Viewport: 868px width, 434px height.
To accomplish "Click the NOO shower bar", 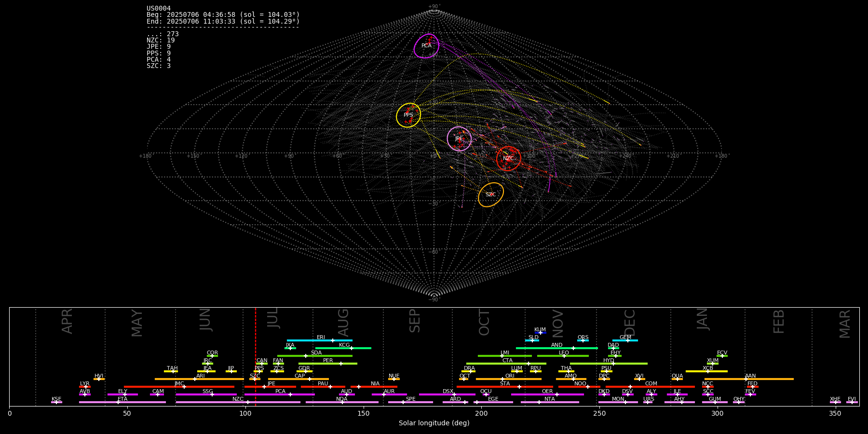I will [579, 387].
